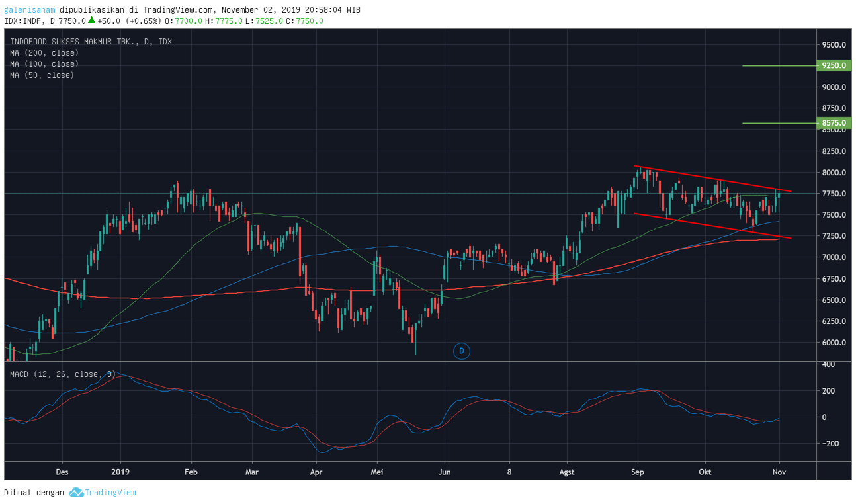This screenshot has width=856, height=504.
Task: Select the 'MA (100, close)' indicator legend
Action: [44, 64]
